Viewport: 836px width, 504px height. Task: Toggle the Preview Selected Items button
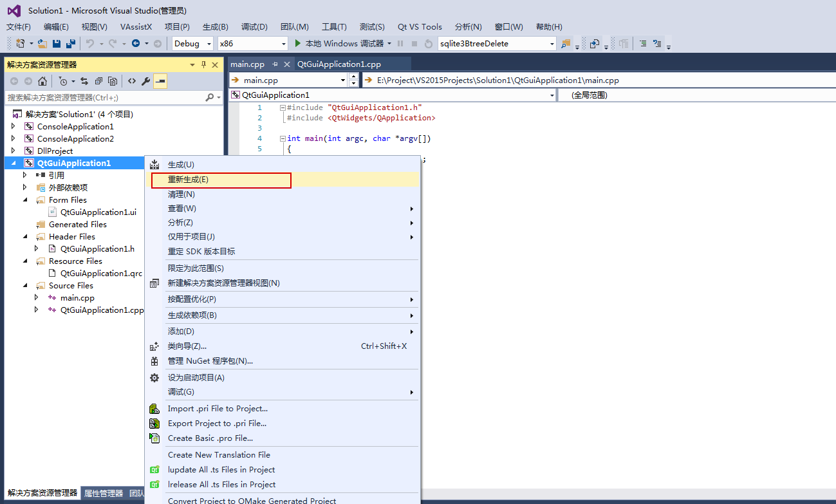[x=160, y=81]
